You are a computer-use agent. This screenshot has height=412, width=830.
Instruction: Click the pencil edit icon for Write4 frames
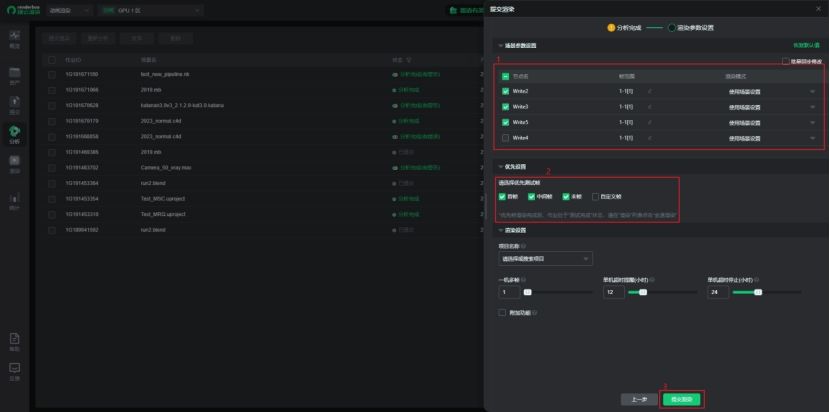649,138
